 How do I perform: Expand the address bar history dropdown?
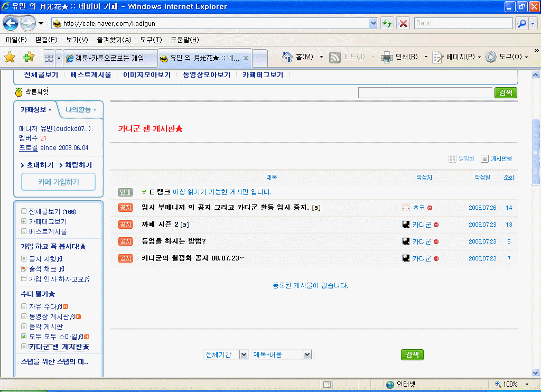[374, 23]
